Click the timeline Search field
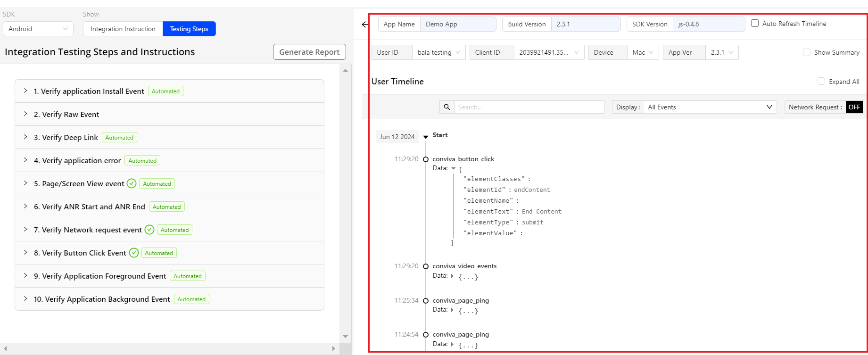868x355 pixels. (529, 107)
